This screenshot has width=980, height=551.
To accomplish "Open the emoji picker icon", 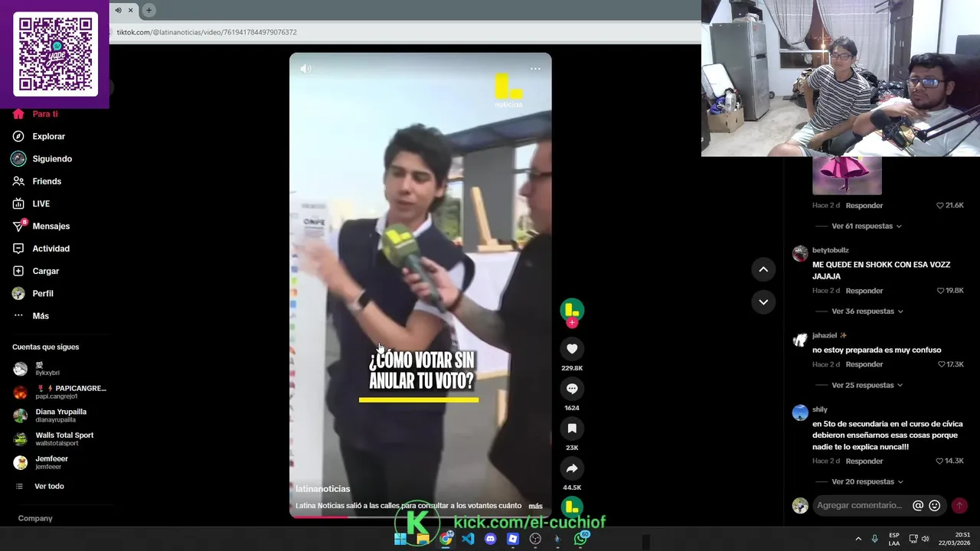I will (934, 506).
